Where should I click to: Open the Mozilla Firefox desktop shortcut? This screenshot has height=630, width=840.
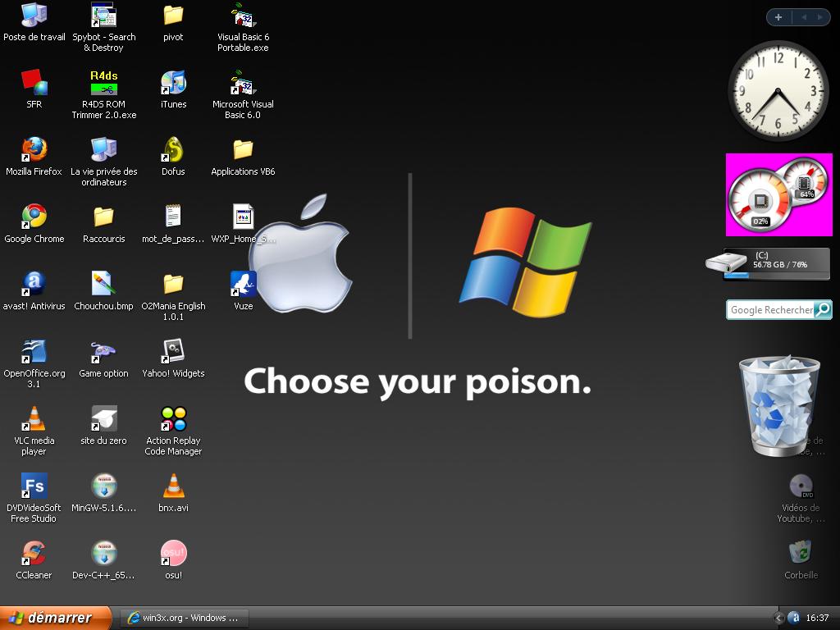click(34, 150)
